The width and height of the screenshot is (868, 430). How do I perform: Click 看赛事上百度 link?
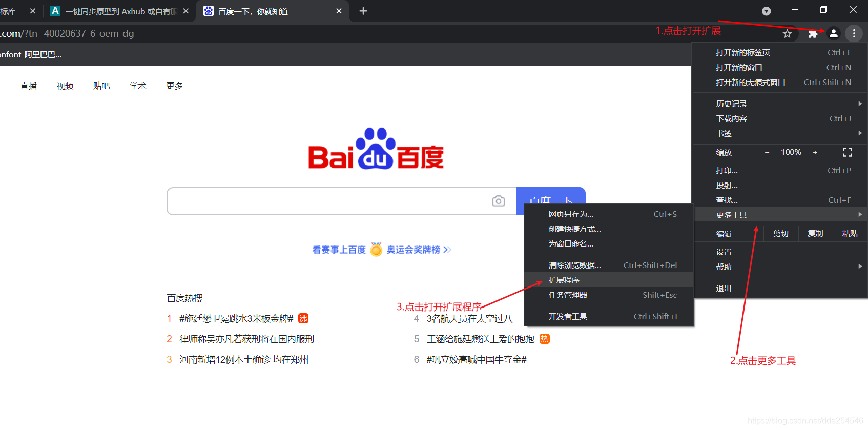click(x=339, y=250)
